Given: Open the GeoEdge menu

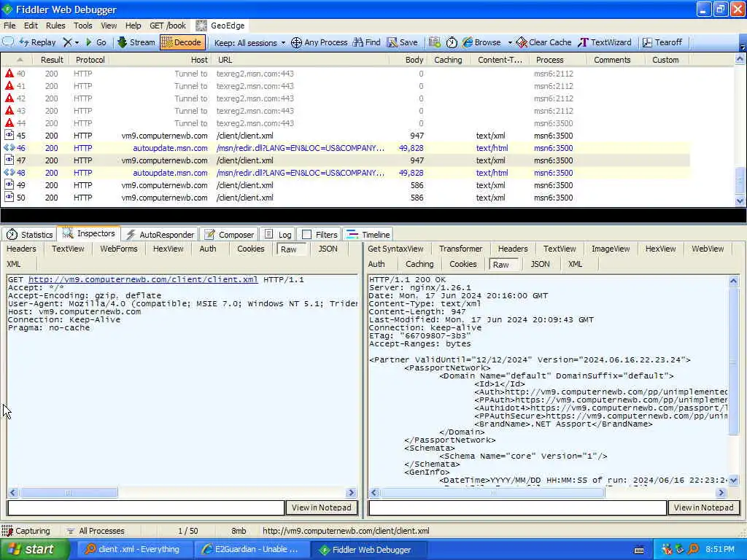Looking at the screenshot, I should tap(220, 26).
